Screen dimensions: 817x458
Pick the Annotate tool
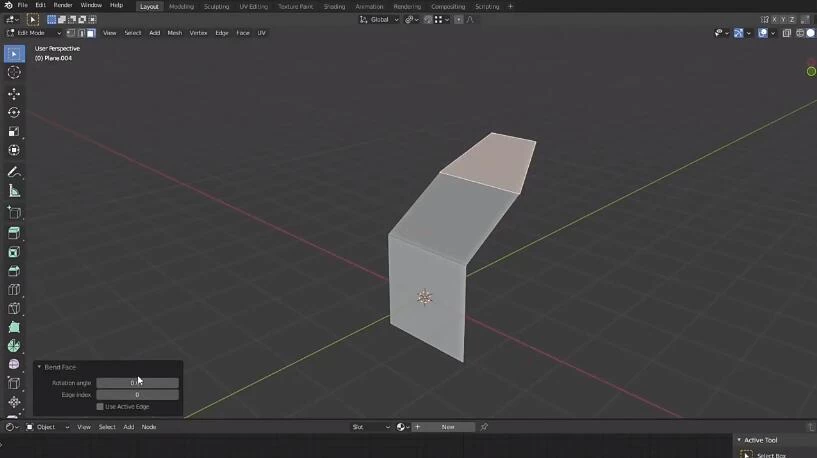[14, 172]
